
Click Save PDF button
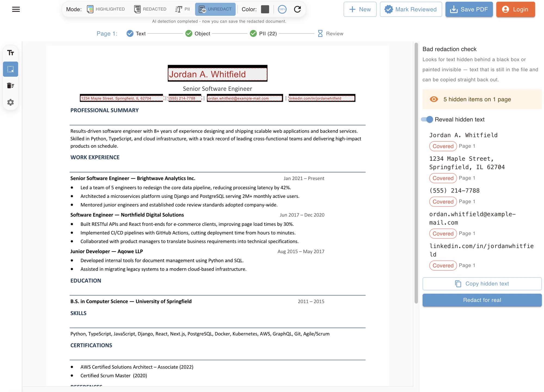[469, 9]
